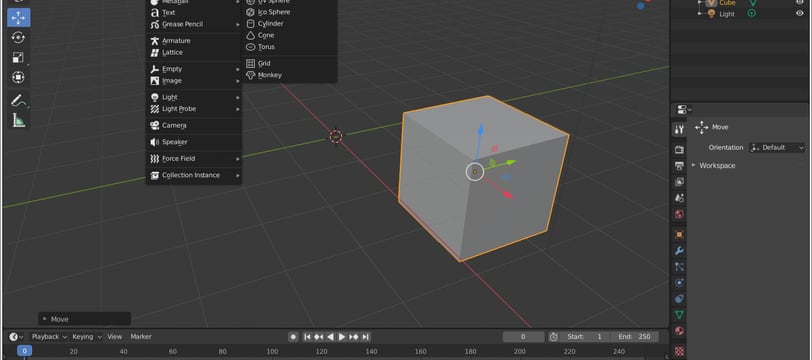Open the Object Constraints tab
This screenshot has height=360, width=812.
679,299
